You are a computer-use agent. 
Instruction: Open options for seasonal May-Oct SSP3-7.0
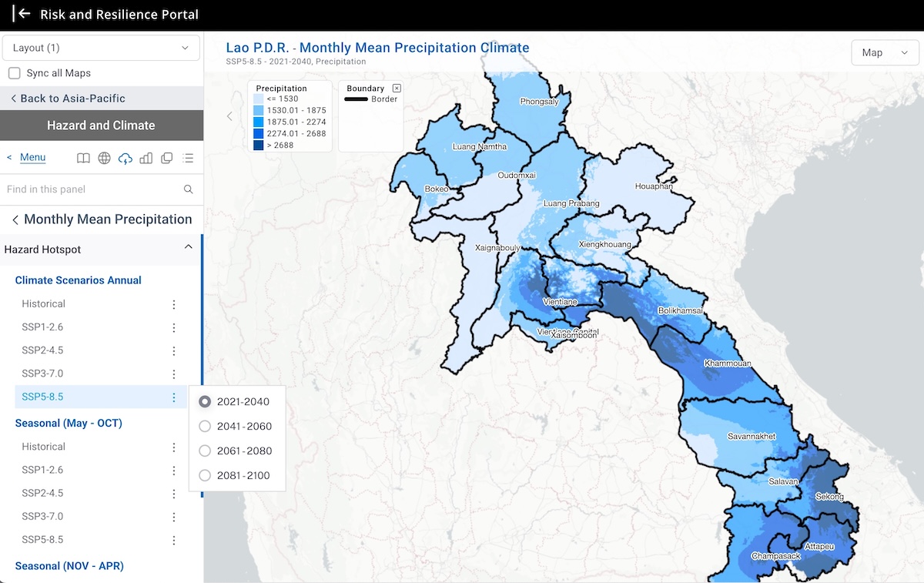click(174, 517)
